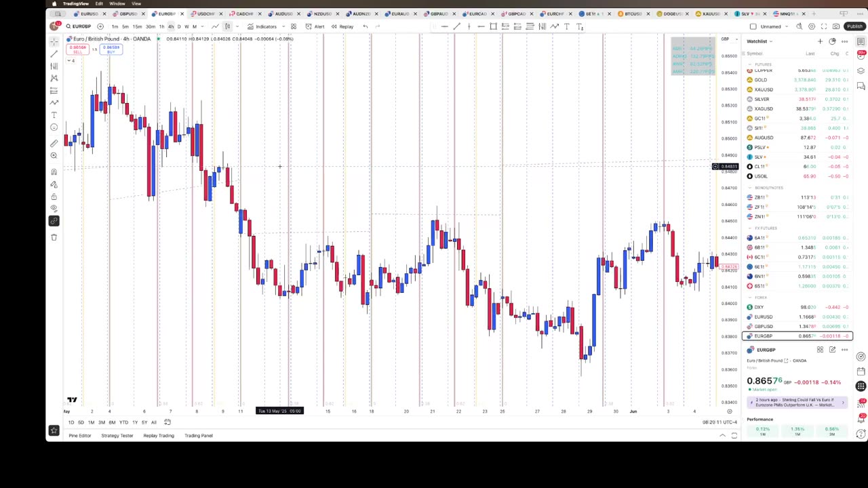Open chart settings gear icon
The image size is (868, 488).
[812, 26]
